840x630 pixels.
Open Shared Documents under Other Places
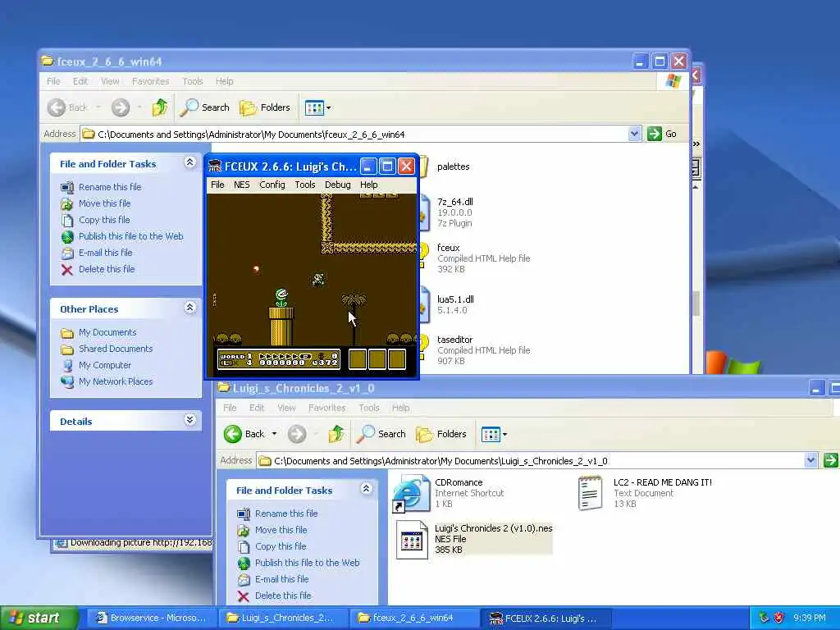point(116,349)
